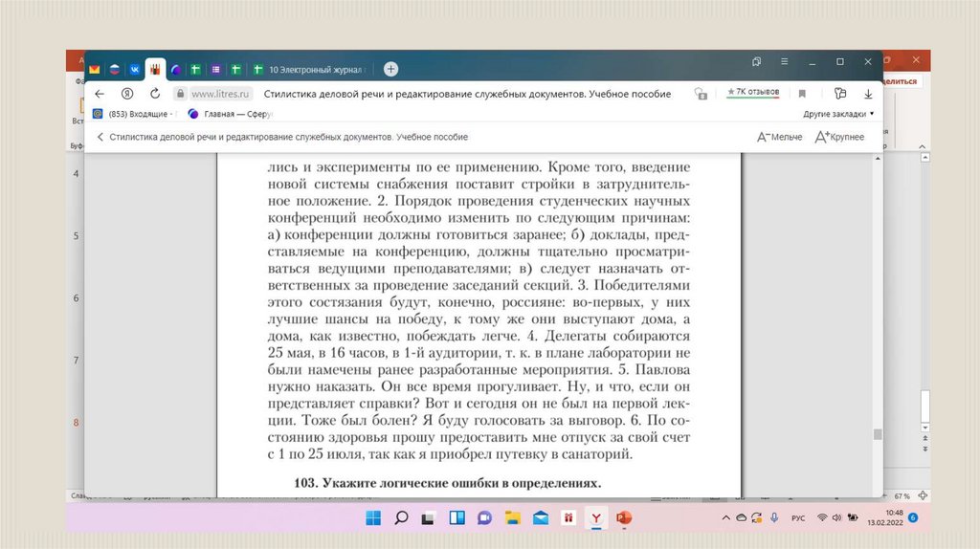Switch the 'РУС' keyboard language indicator
The image size is (980, 549).
[797, 518]
